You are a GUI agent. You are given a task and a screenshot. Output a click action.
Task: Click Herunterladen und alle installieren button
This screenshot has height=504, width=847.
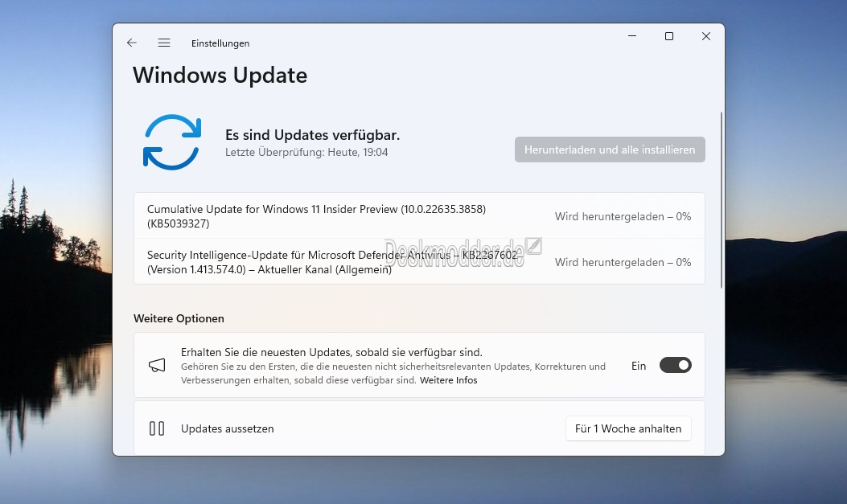click(x=610, y=150)
